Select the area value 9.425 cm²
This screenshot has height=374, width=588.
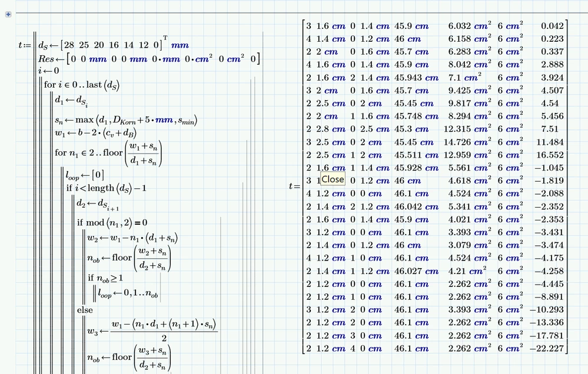tap(470, 90)
